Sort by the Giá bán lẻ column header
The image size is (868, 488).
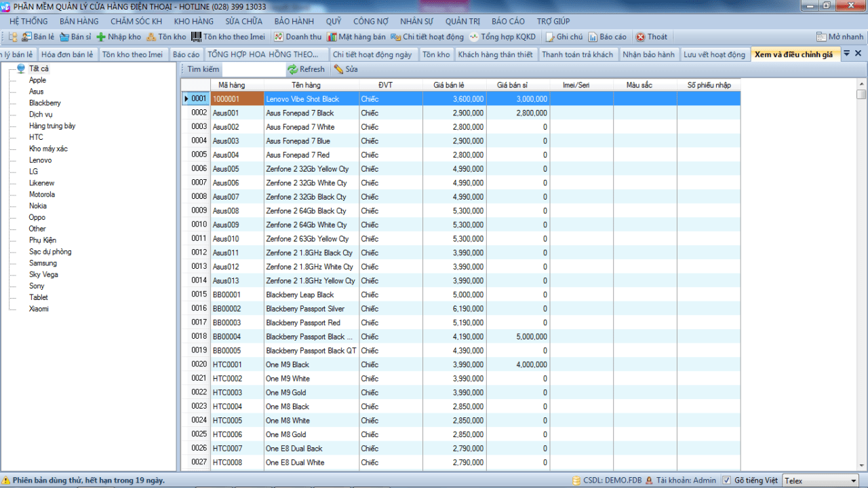(x=449, y=85)
